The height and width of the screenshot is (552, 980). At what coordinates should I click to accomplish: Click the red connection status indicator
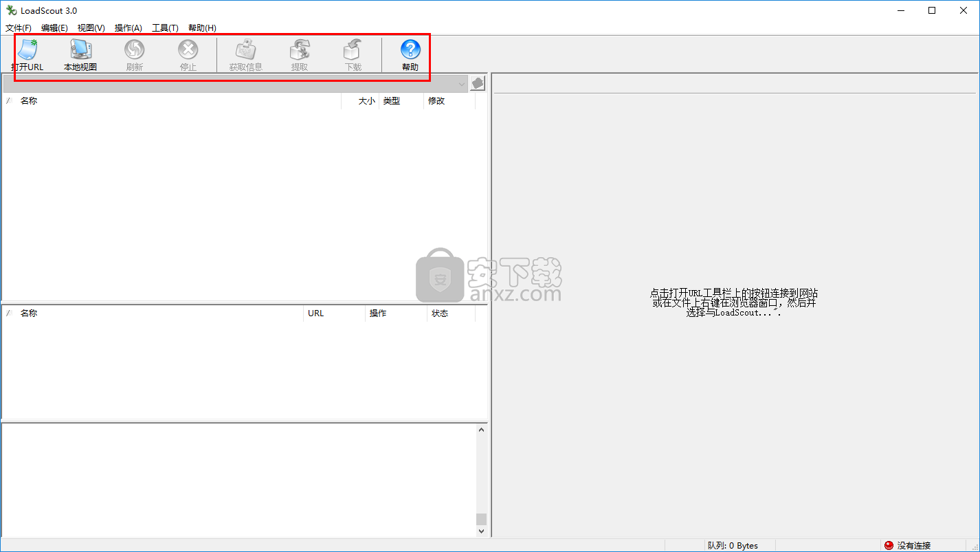point(889,545)
